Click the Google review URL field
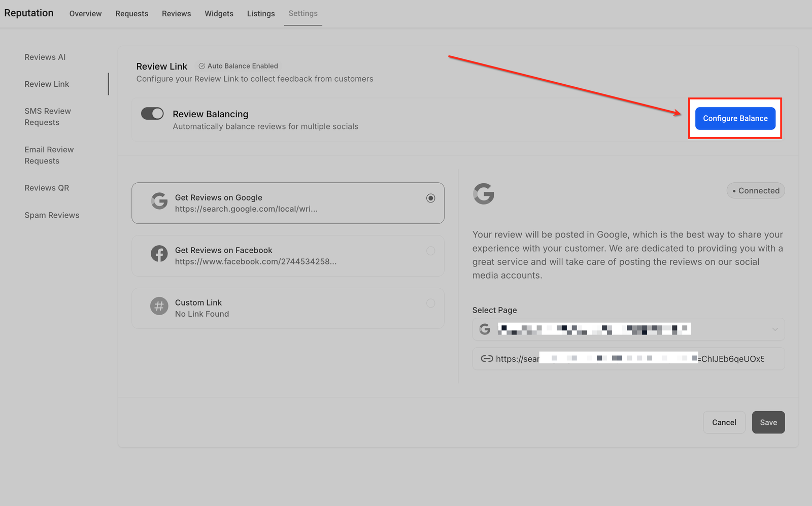This screenshot has height=506, width=812. click(628, 359)
